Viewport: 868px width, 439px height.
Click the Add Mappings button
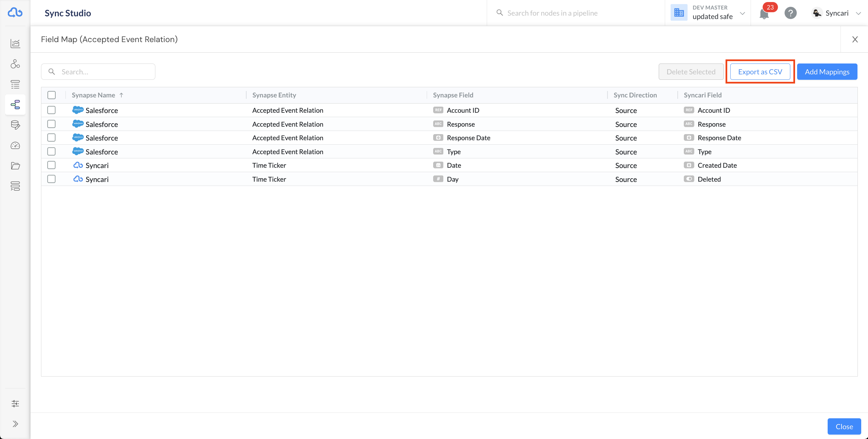(827, 72)
